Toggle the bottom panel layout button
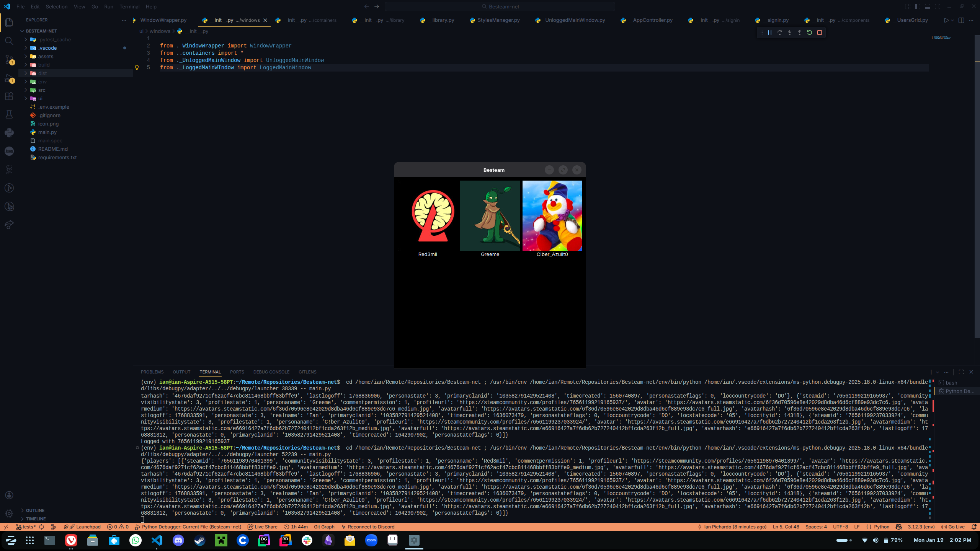The height and width of the screenshot is (551, 980). 928,7
